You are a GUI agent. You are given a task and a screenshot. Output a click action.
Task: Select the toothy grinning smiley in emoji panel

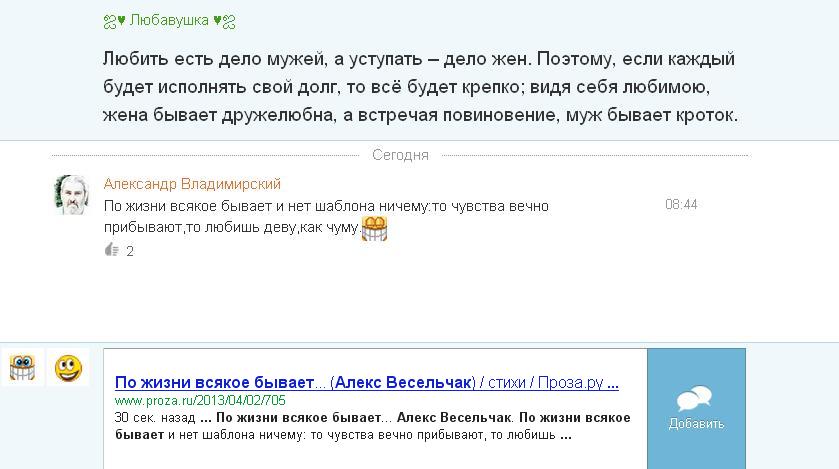click(x=22, y=369)
